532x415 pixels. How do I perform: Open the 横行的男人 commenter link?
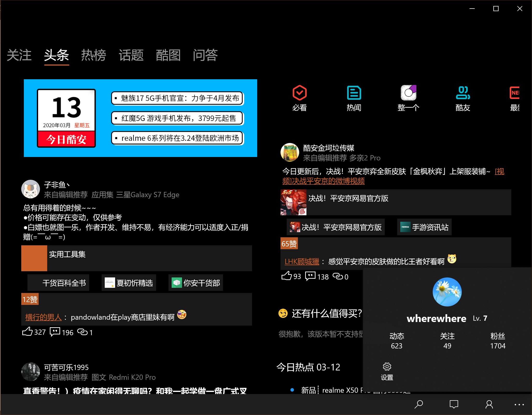coord(43,317)
